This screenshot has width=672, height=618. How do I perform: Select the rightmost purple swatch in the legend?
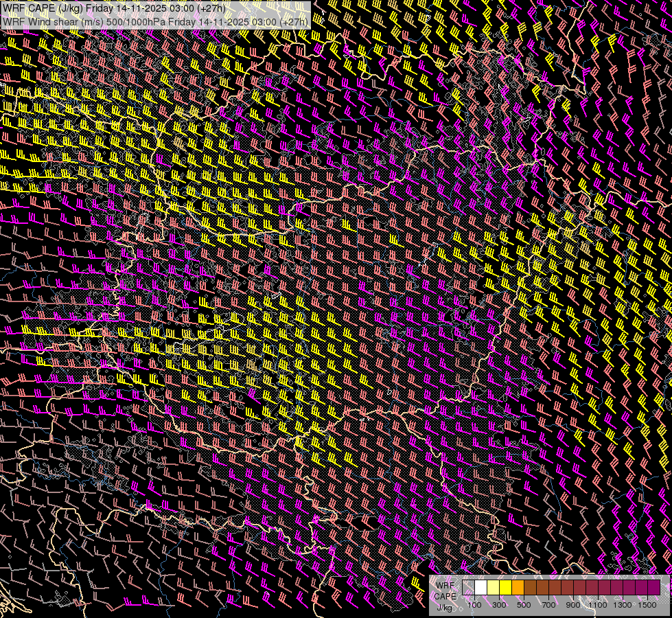tap(653, 587)
